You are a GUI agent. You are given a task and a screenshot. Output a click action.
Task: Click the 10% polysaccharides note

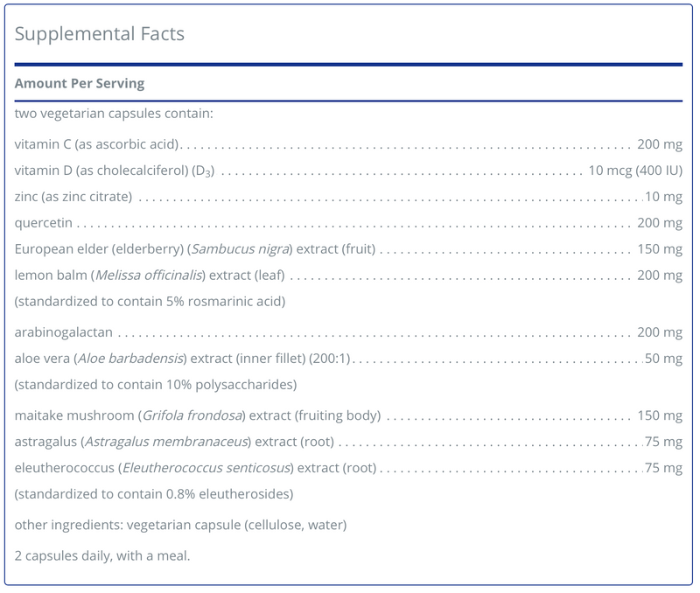[x=151, y=385]
